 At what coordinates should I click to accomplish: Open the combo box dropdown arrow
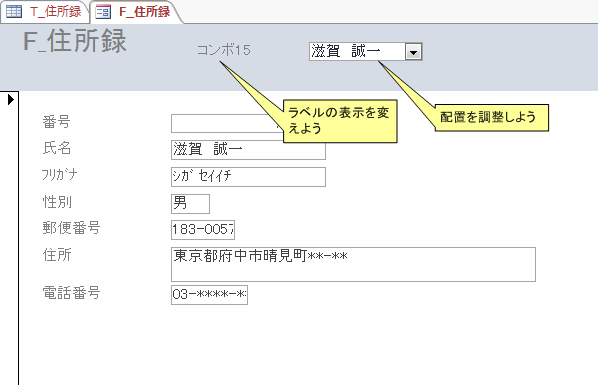coord(413,52)
